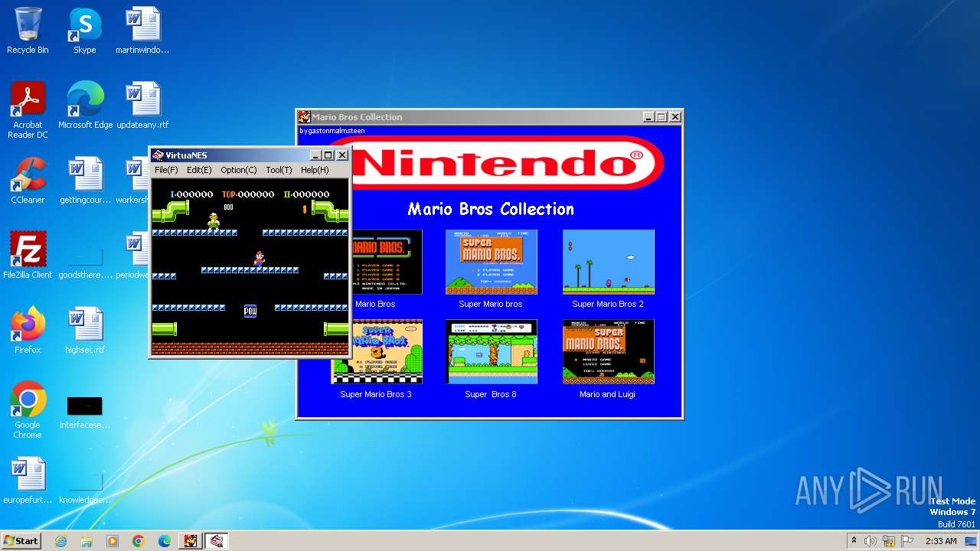The image size is (980, 551).
Task: Open File Explorer from taskbar
Action: pyautogui.click(x=87, y=541)
